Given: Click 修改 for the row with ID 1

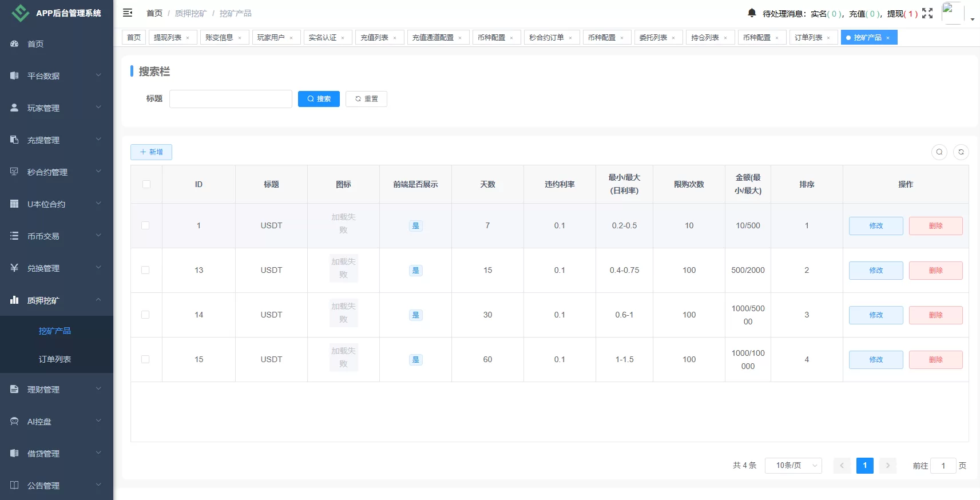Looking at the screenshot, I should click(875, 226).
